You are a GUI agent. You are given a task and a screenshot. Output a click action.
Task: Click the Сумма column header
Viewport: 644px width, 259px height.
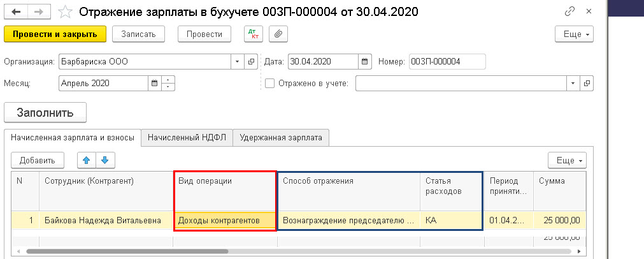click(560, 191)
